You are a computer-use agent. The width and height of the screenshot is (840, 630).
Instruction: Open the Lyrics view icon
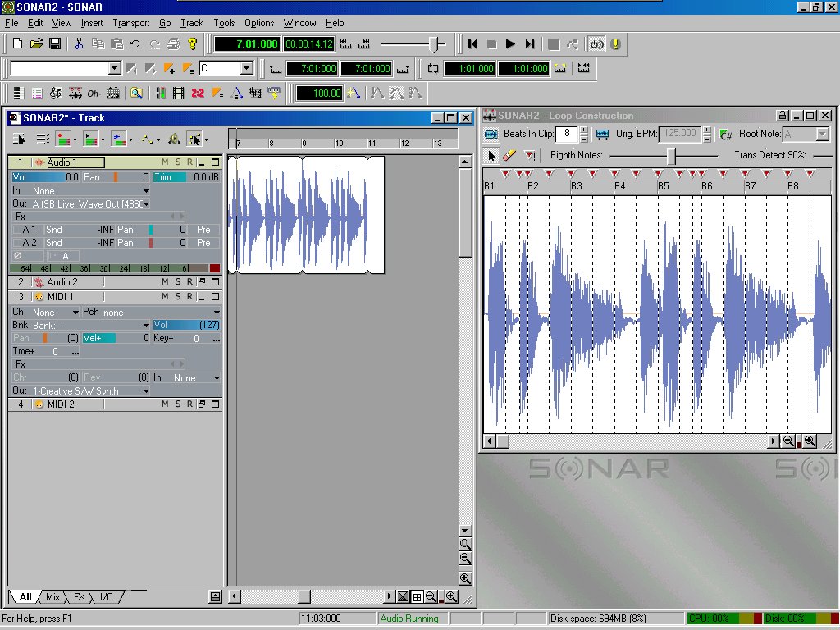pyautogui.click(x=94, y=94)
